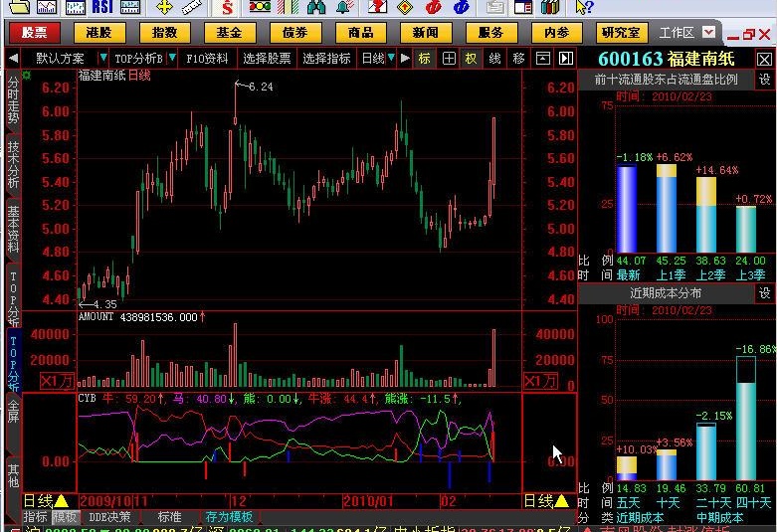Click the right arrow after 日线 dropdown
This screenshot has width=777, height=532.
click(x=405, y=59)
